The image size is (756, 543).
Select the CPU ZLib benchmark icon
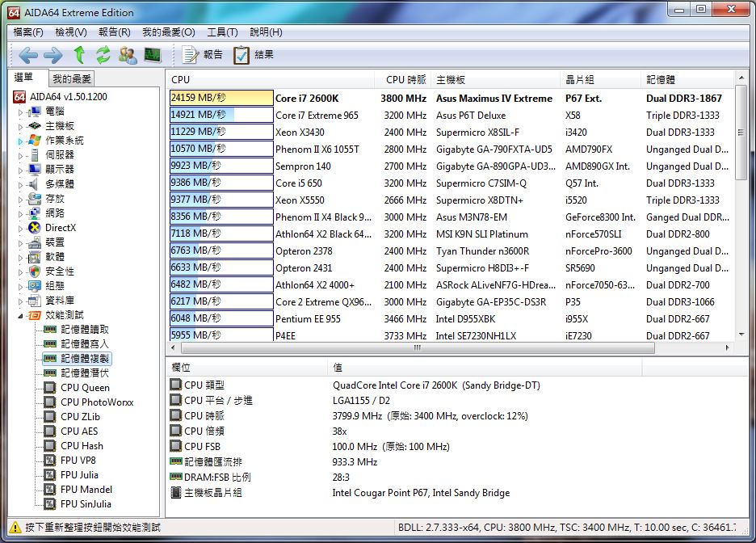tap(49, 417)
